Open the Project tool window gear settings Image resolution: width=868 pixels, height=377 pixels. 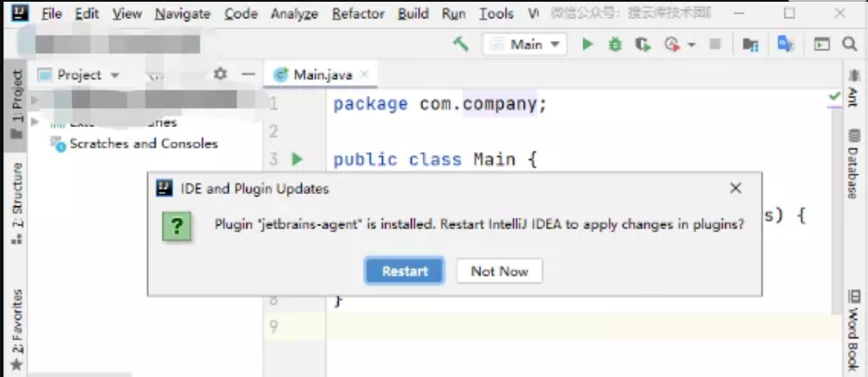(x=220, y=75)
